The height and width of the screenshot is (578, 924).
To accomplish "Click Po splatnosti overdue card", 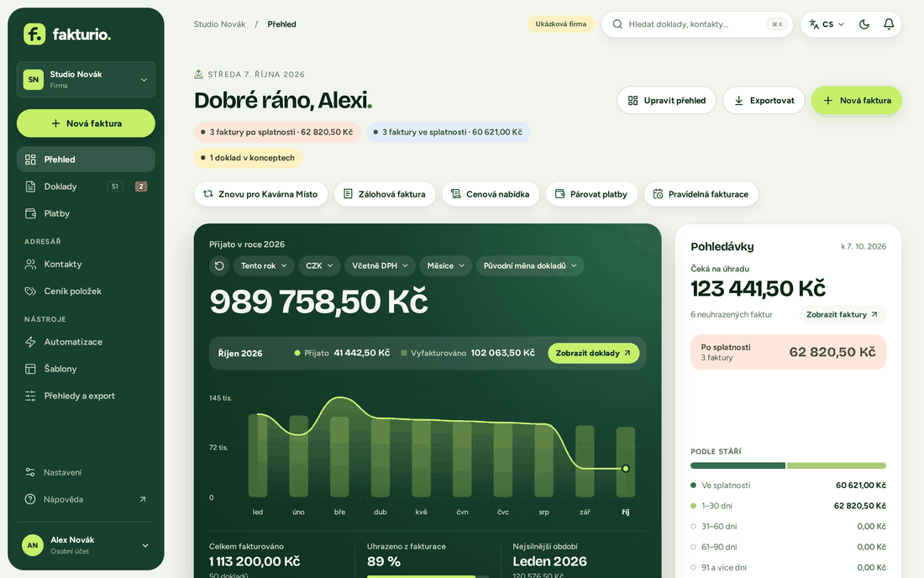I will [788, 352].
